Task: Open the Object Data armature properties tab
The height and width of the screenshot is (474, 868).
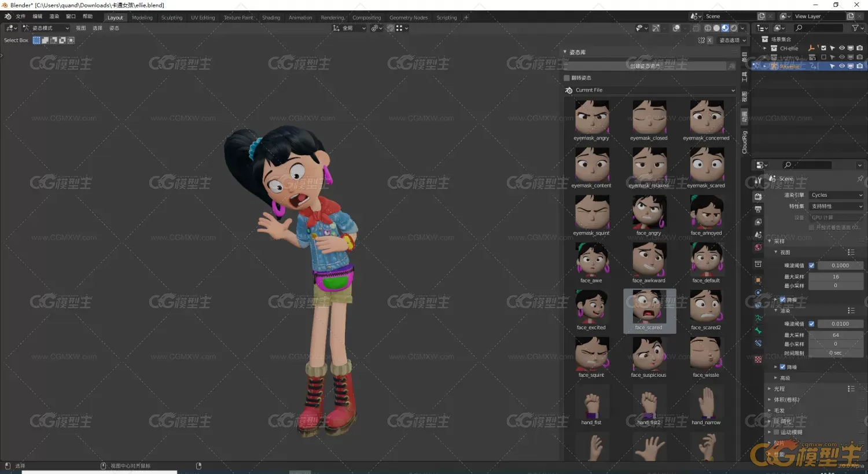Action: 758,318
